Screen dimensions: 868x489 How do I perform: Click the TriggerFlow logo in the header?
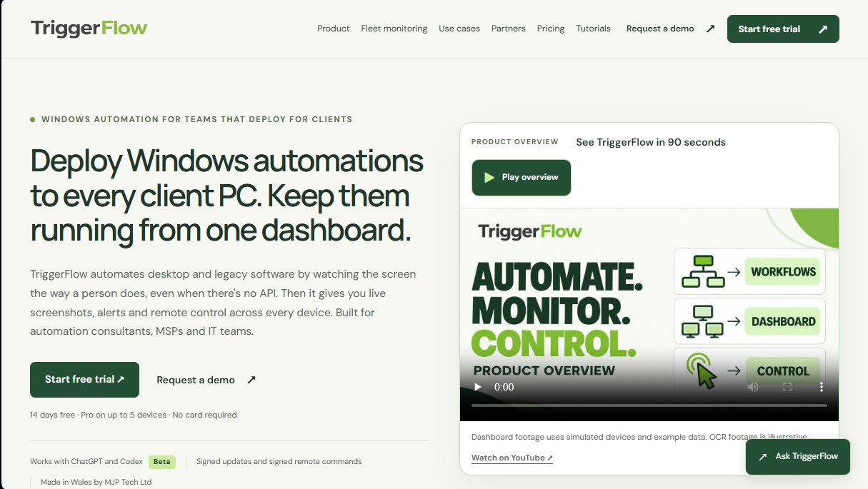89,29
